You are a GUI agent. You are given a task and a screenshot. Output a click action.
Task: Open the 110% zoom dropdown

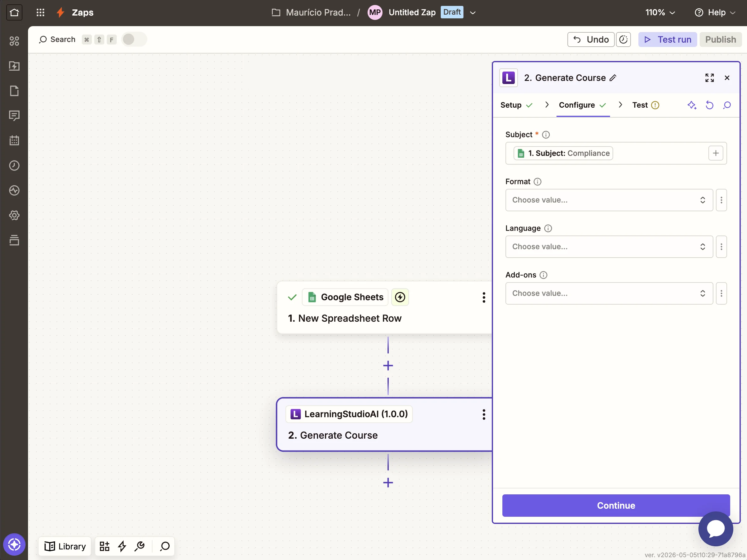[660, 12]
